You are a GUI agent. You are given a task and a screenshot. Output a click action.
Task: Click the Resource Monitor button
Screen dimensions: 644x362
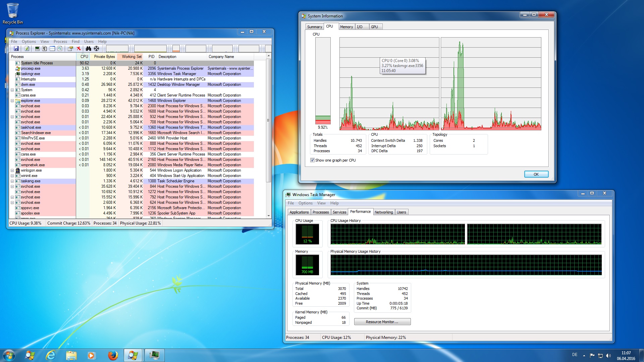point(382,322)
